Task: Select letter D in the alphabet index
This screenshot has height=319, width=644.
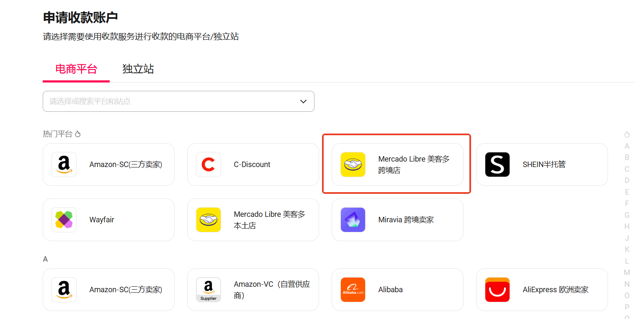Action: pos(627,180)
